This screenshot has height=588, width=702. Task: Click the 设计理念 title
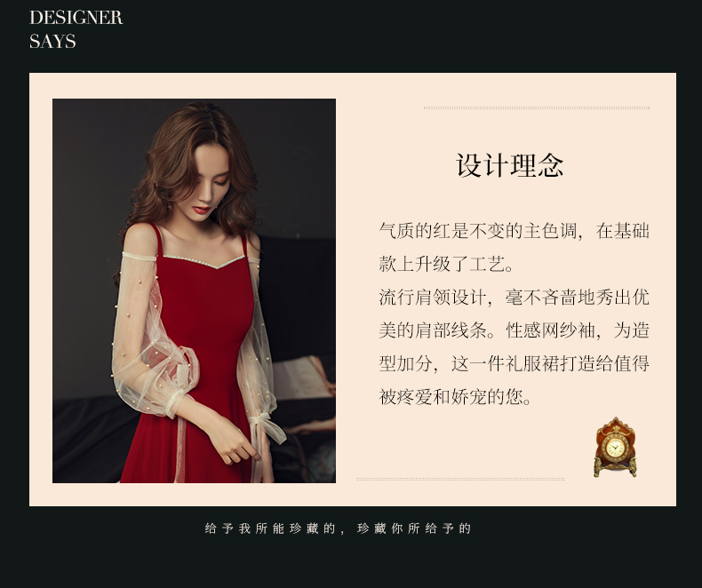click(x=509, y=165)
